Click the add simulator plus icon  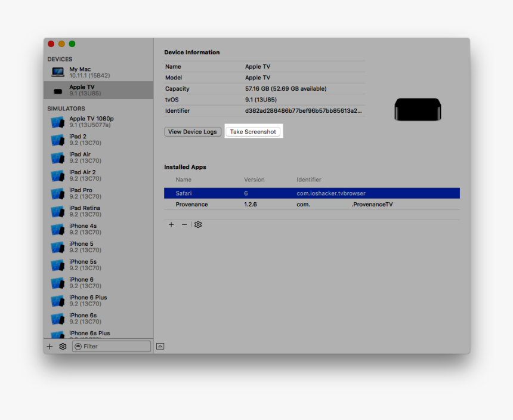pyautogui.click(x=50, y=346)
